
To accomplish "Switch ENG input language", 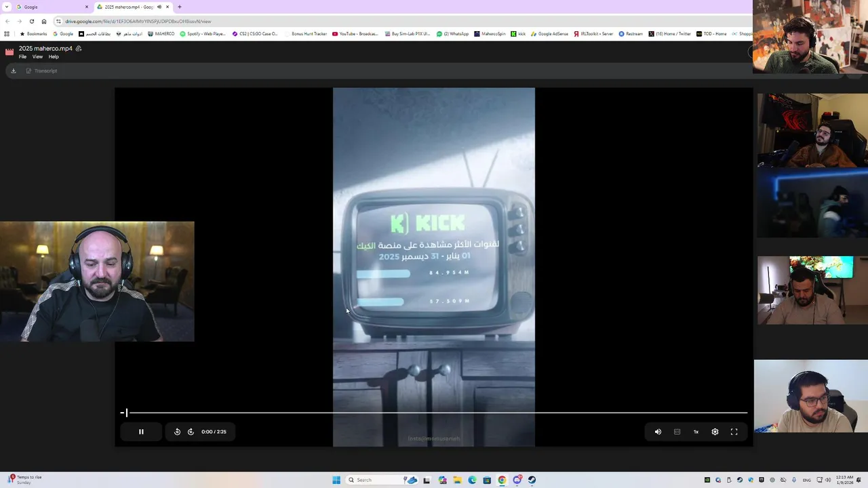I will click(807, 480).
